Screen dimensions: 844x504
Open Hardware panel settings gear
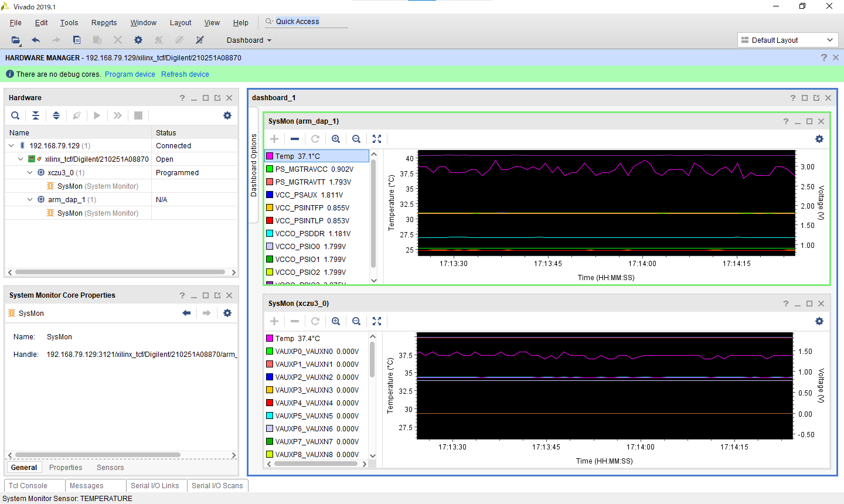point(227,115)
